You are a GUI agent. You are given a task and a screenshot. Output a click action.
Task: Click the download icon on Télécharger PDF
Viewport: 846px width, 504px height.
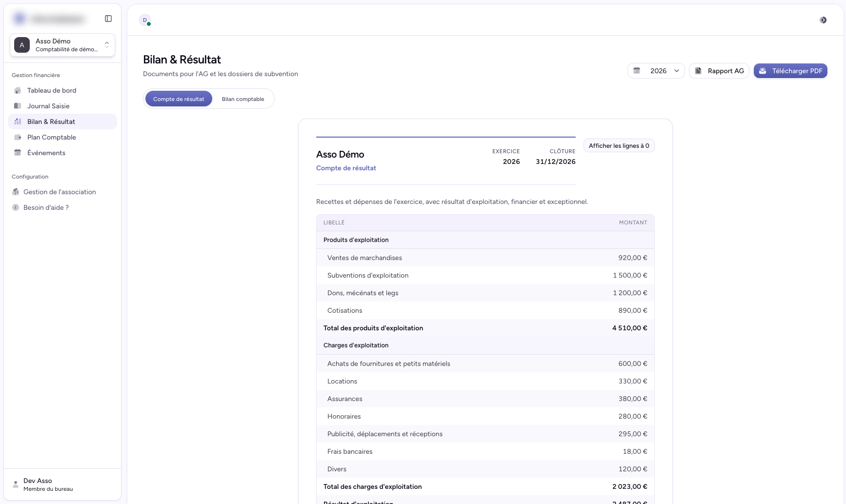pos(763,71)
